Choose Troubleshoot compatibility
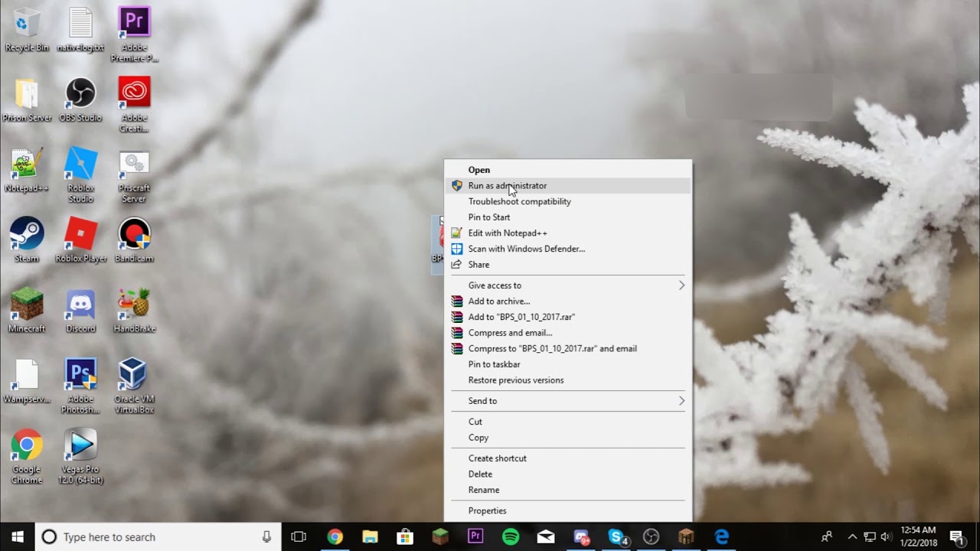This screenshot has width=980, height=551. 567,201
